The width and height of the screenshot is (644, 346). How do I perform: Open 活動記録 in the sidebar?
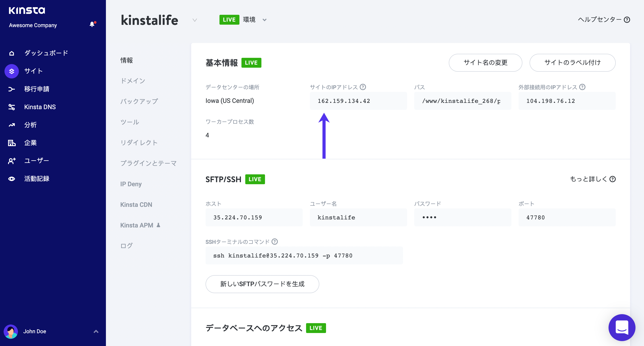tap(37, 179)
